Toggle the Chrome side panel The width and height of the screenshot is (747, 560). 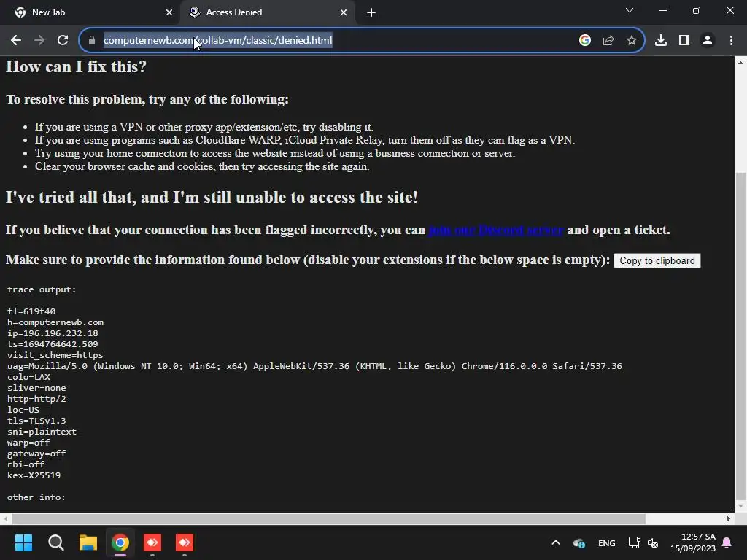684,41
